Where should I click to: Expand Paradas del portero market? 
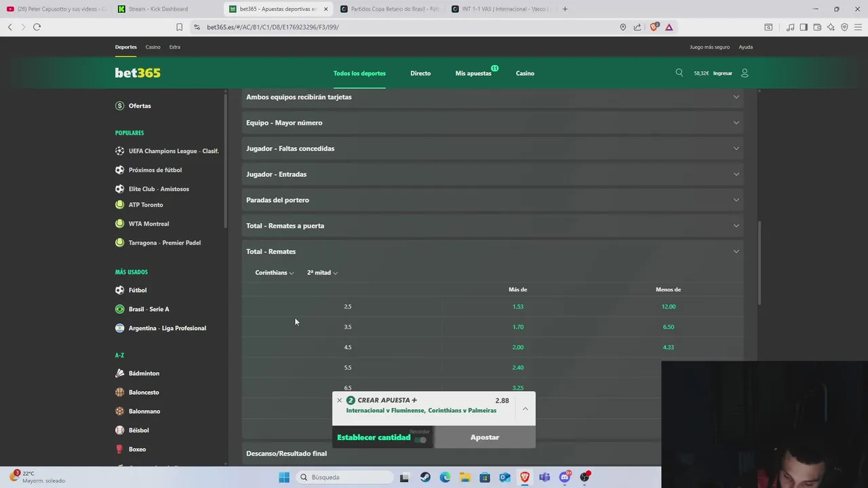492,200
